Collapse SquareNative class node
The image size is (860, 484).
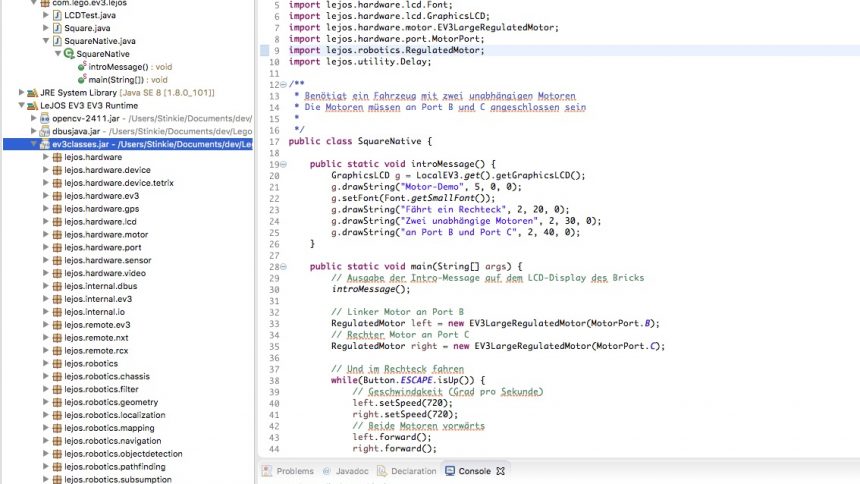coord(58,54)
